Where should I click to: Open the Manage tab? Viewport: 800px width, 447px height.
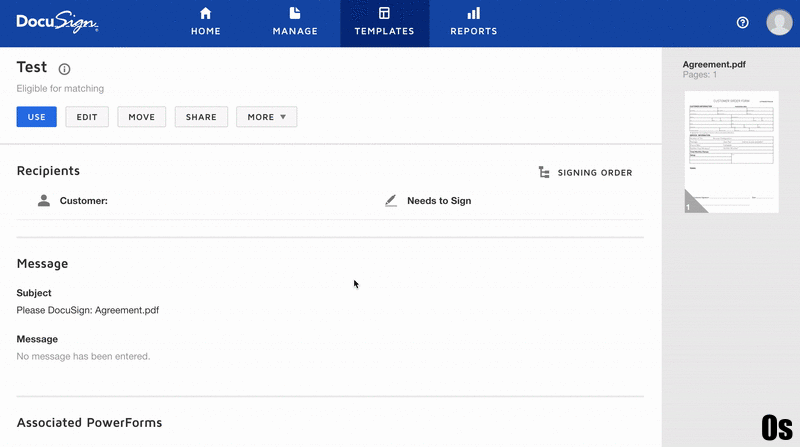[x=295, y=23]
